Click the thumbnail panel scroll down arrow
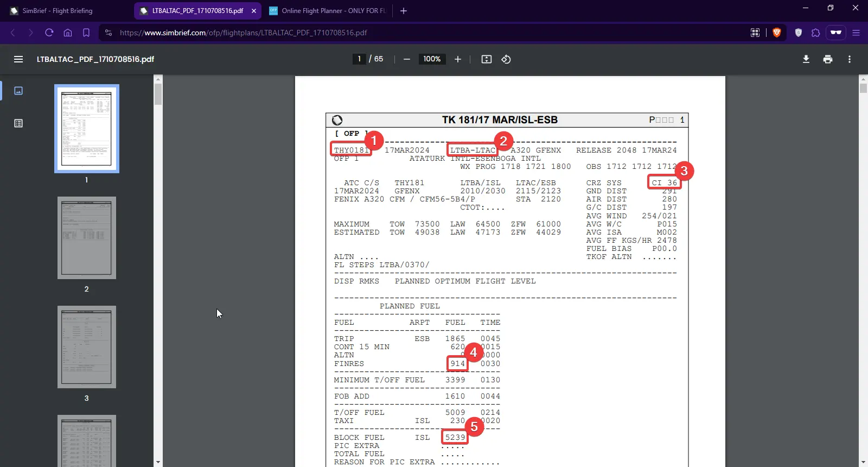The height and width of the screenshot is (467, 868). click(158, 462)
